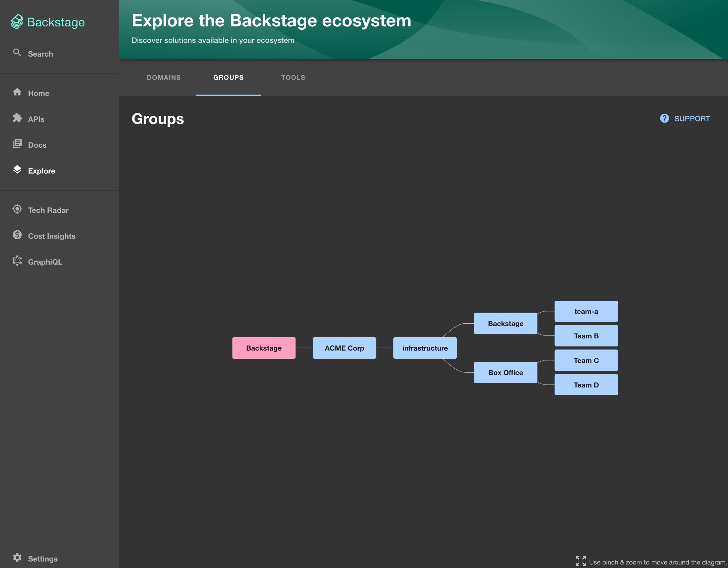The height and width of the screenshot is (568, 728).
Task: Click the pink Backstage root node
Action: 264,348
